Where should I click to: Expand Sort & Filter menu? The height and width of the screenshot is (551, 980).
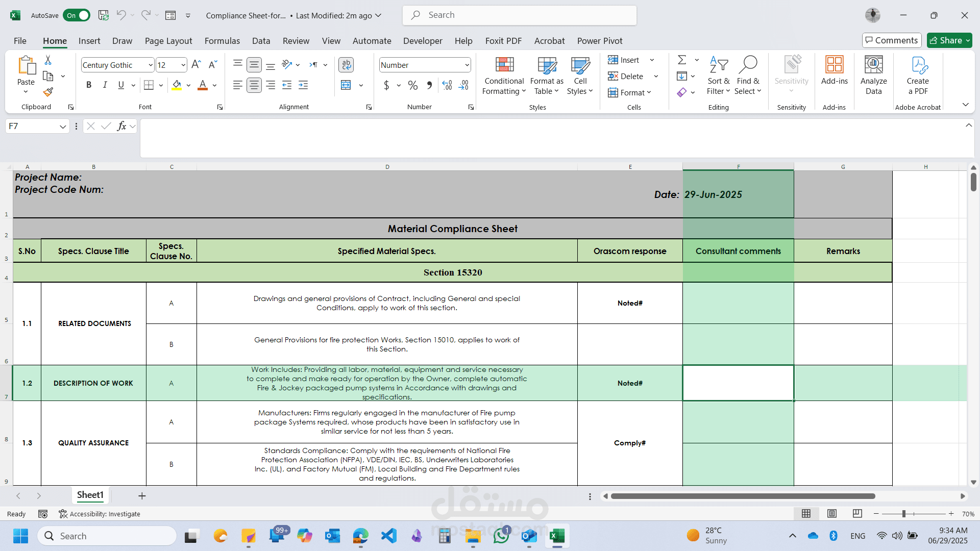click(718, 75)
